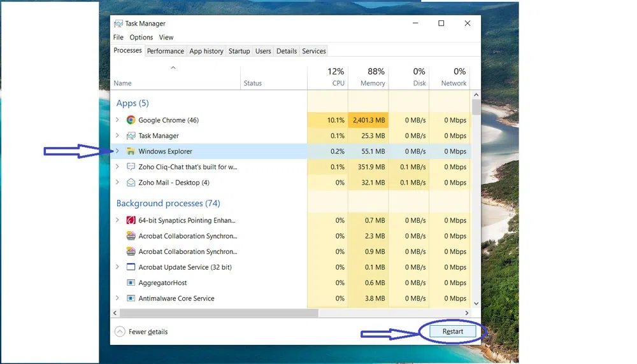Screen dimensions: 637x364
Task: Close the Task Manager window
Action: pos(468,23)
